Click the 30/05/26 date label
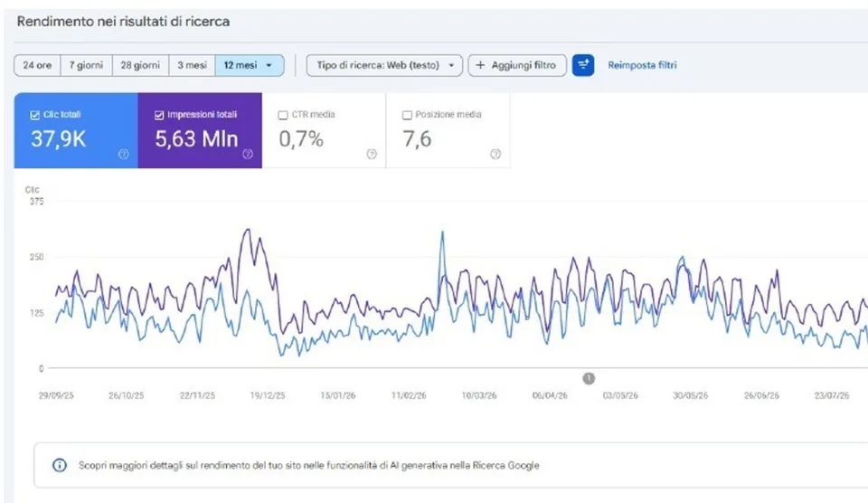 click(690, 395)
